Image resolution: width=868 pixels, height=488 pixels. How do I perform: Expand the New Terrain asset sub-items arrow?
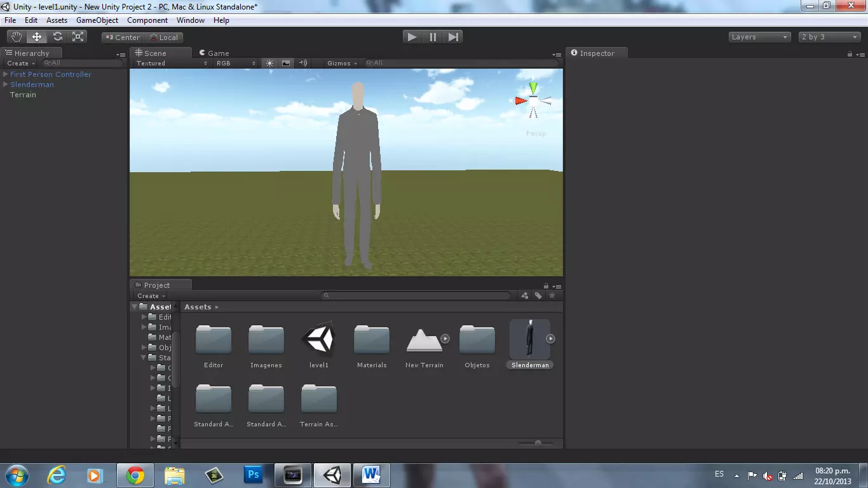445,339
